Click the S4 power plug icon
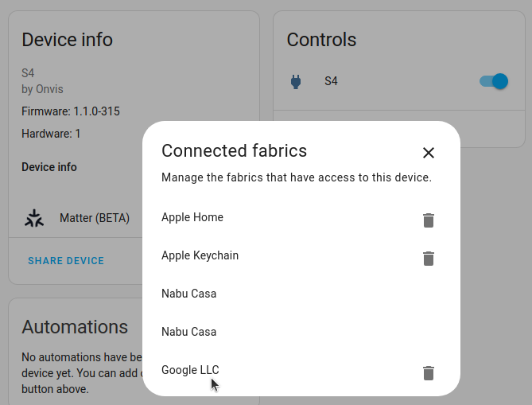 (x=296, y=81)
